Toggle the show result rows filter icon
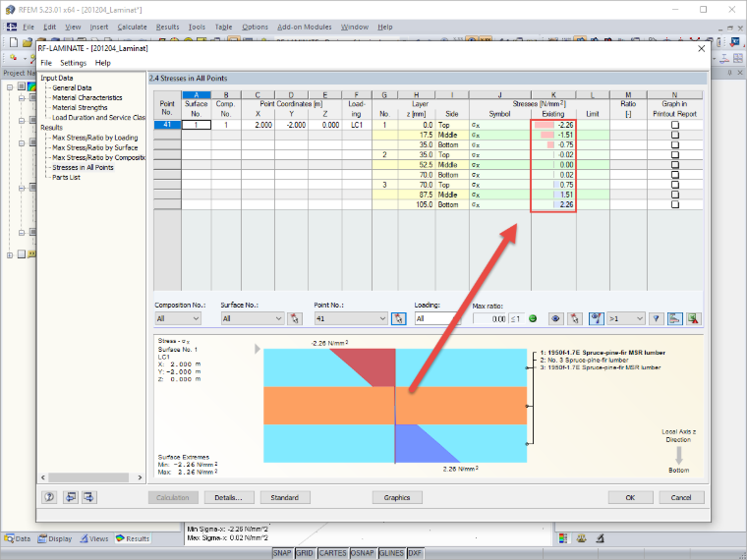 596,318
